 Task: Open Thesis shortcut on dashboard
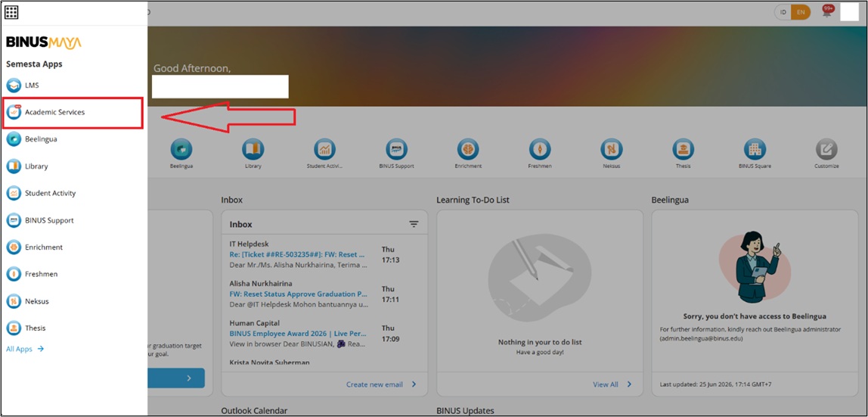pos(683,150)
